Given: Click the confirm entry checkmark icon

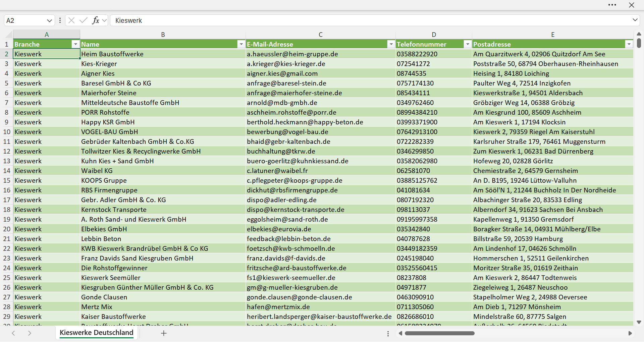Looking at the screenshot, I should [84, 20].
